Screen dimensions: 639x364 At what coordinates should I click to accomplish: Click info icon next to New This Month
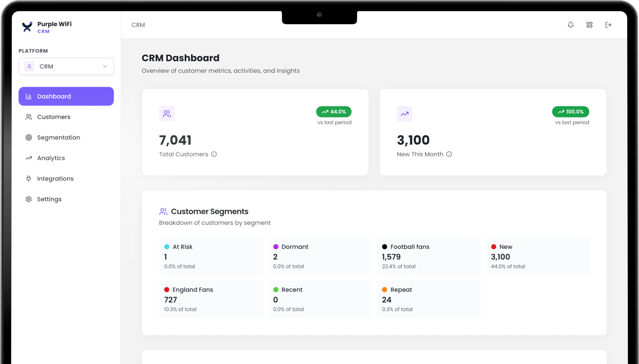(x=449, y=154)
